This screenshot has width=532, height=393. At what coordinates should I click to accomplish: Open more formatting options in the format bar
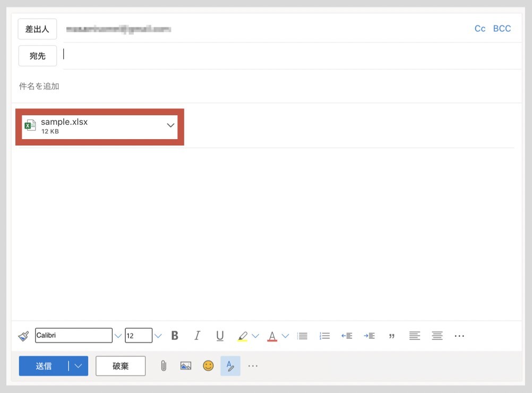click(x=459, y=336)
